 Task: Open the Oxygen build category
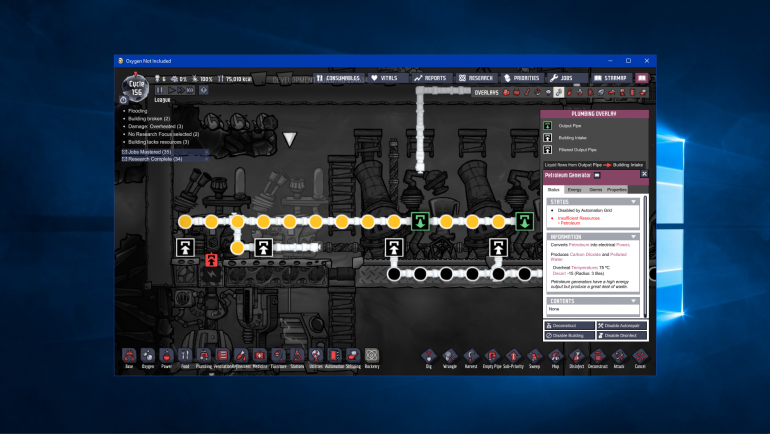(147, 355)
